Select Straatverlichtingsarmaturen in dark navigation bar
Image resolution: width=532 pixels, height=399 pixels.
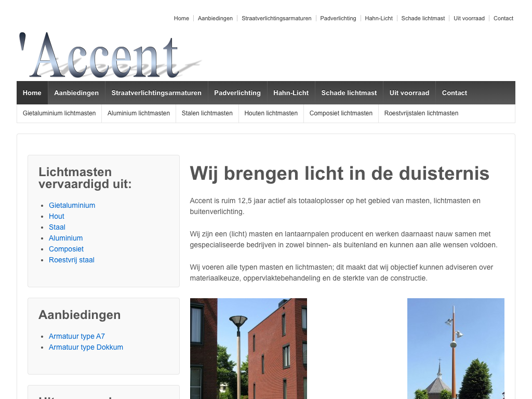pyautogui.click(x=156, y=93)
